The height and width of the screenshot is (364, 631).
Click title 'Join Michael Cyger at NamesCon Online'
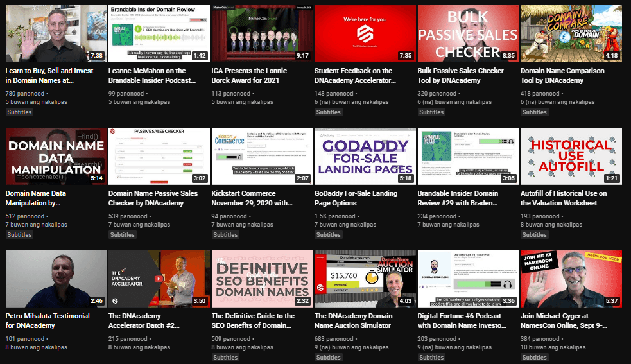coord(564,320)
